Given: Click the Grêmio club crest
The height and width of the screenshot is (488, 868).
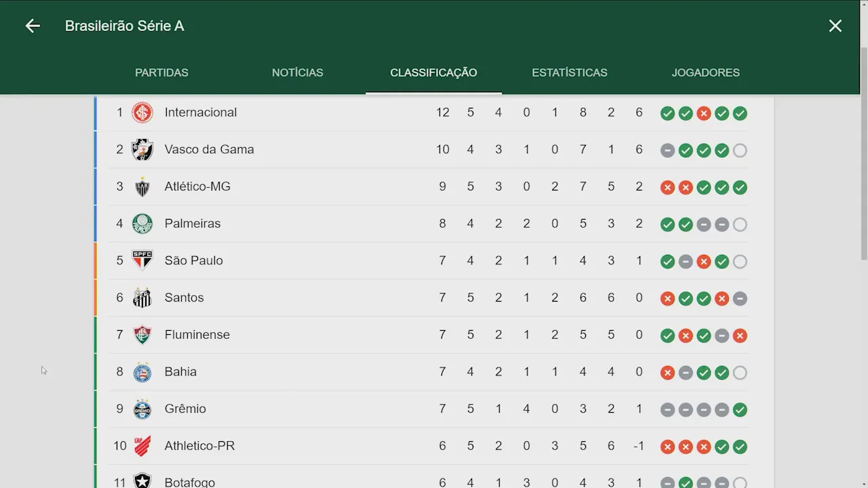Looking at the screenshot, I should pos(142,409).
